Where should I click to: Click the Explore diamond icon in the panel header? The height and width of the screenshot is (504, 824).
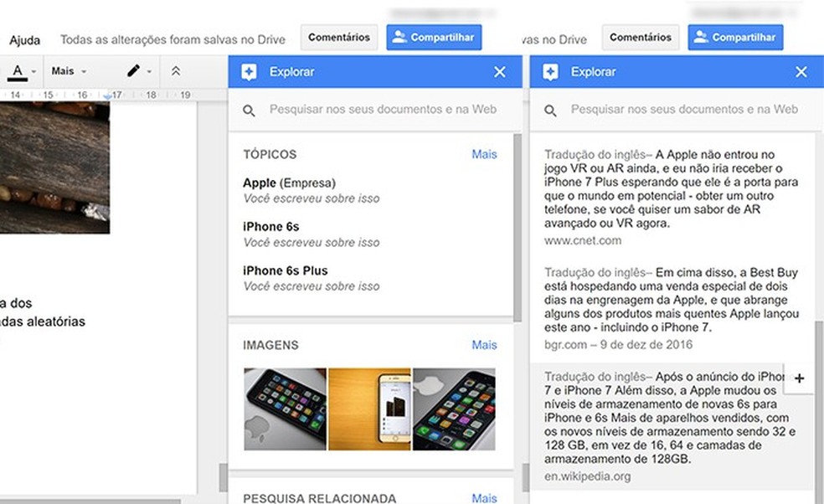249,72
